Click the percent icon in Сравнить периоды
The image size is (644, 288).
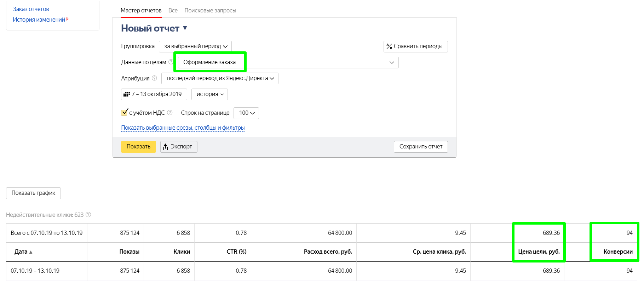(389, 46)
